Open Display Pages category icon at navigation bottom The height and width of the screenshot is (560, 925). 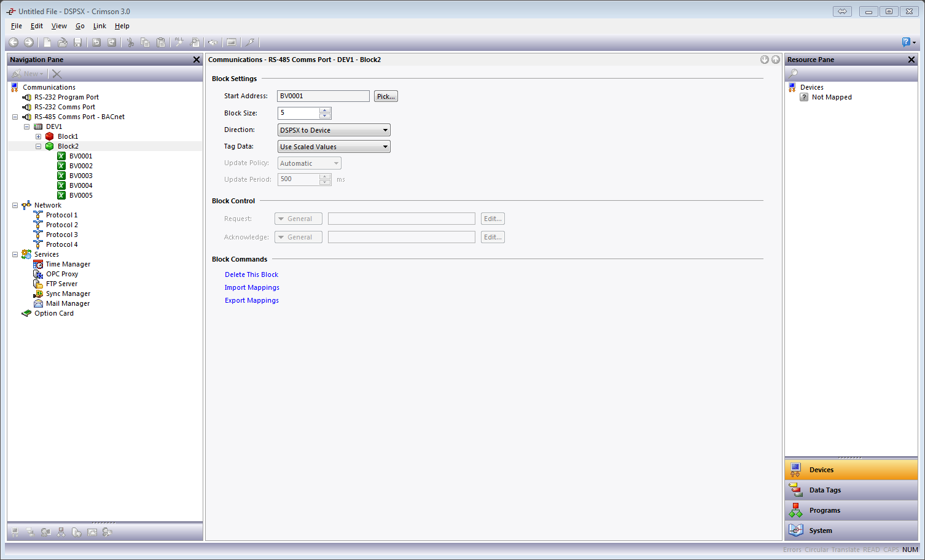pos(45,532)
